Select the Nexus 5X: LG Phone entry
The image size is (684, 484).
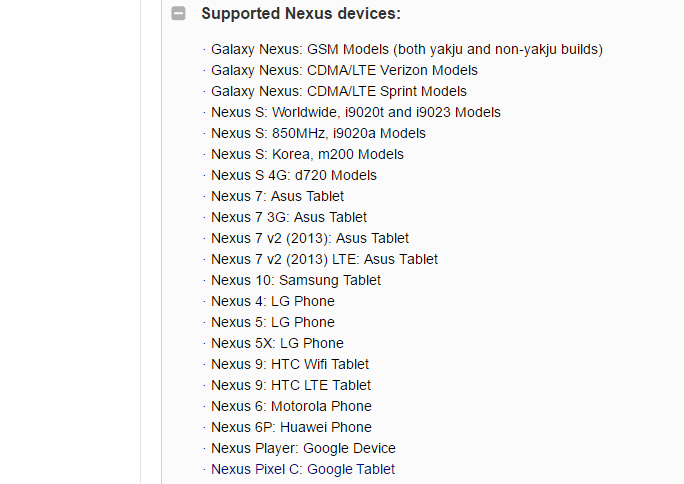(277, 343)
